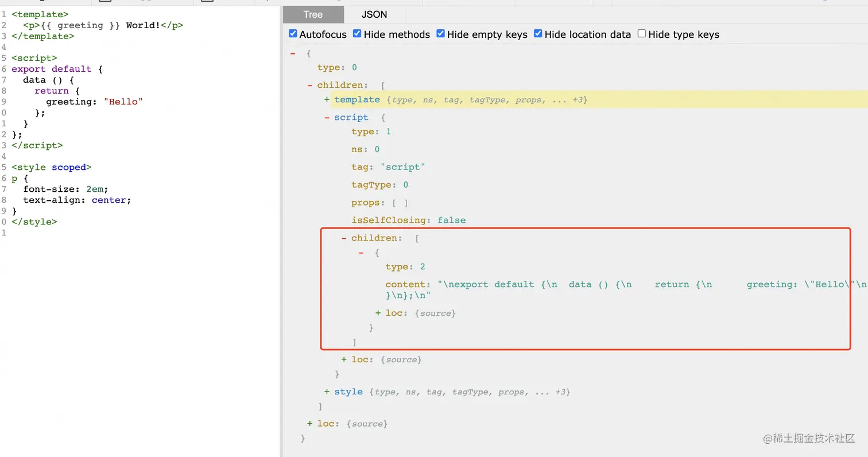Click the text-align: center line
Screen dimensions: 868x457
pyautogui.click(x=77, y=200)
